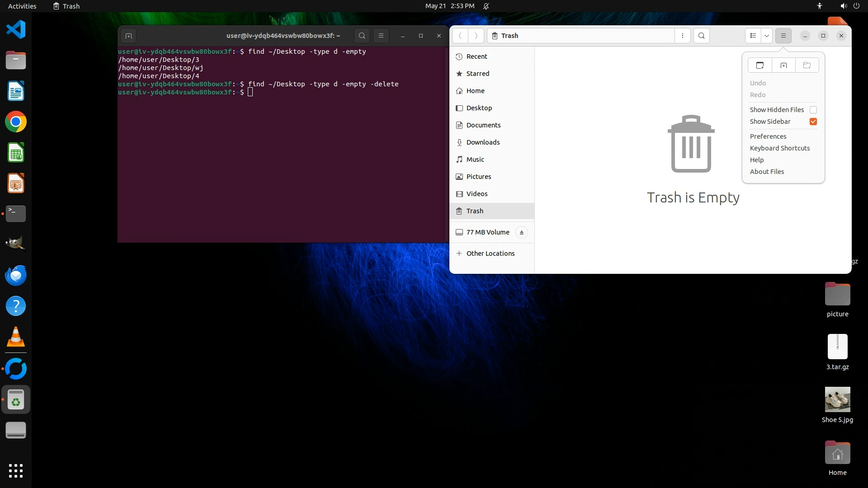Eject the 77 MB Volume
The height and width of the screenshot is (488, 868).
(x=521, y=232)
